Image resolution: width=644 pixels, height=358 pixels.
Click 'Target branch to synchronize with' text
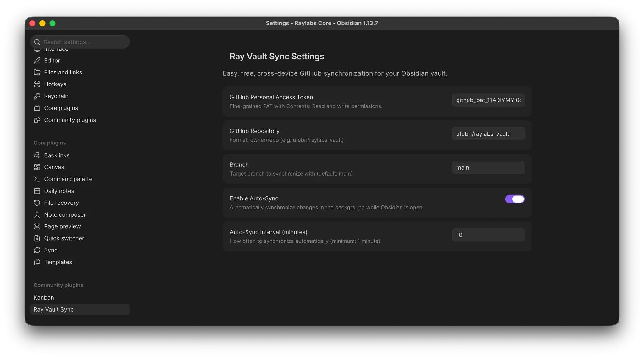tap(291, 174)
